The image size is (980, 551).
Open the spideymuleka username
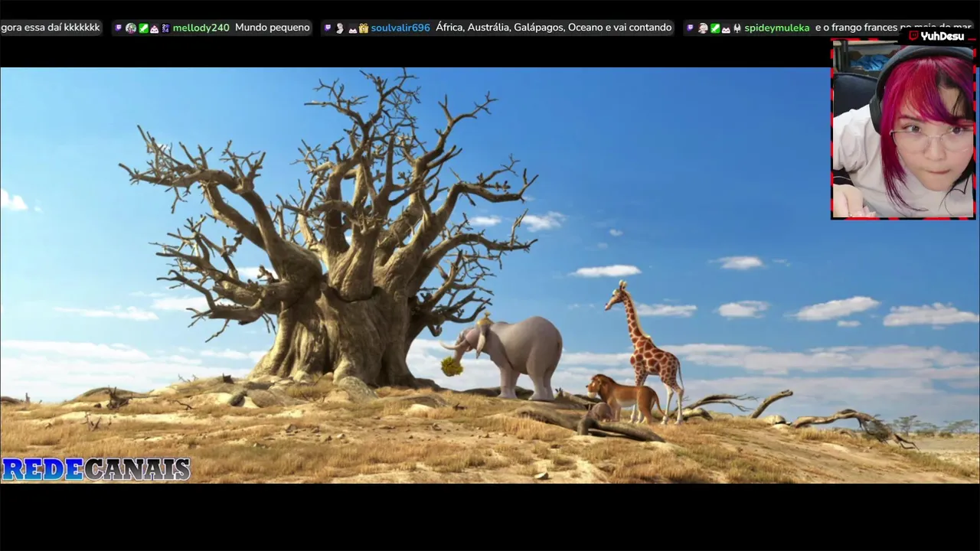coord(777,28)
